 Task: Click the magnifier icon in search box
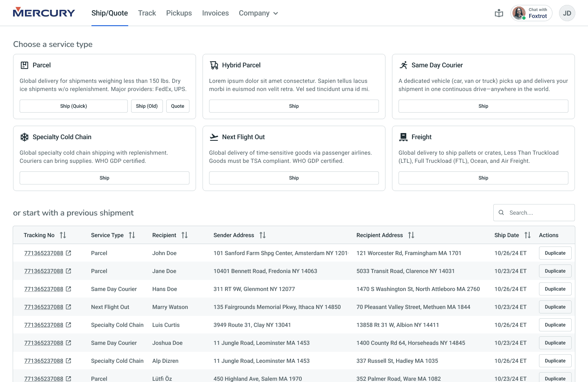pyautogui.click(x=501, y=213)
